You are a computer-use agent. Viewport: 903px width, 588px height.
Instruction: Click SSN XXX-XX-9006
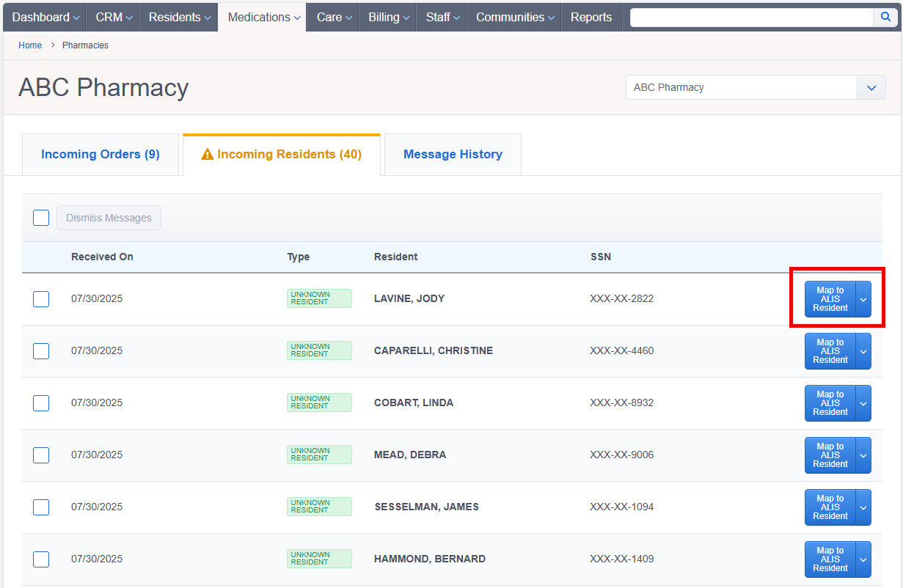(x=621, y=455)
